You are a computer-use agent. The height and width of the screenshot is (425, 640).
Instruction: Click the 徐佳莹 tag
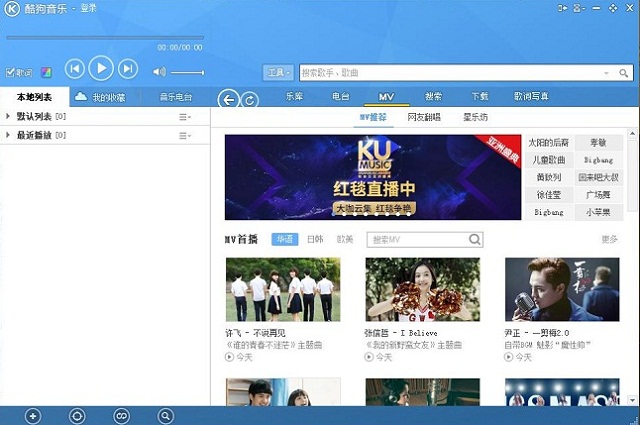(549, 195)
